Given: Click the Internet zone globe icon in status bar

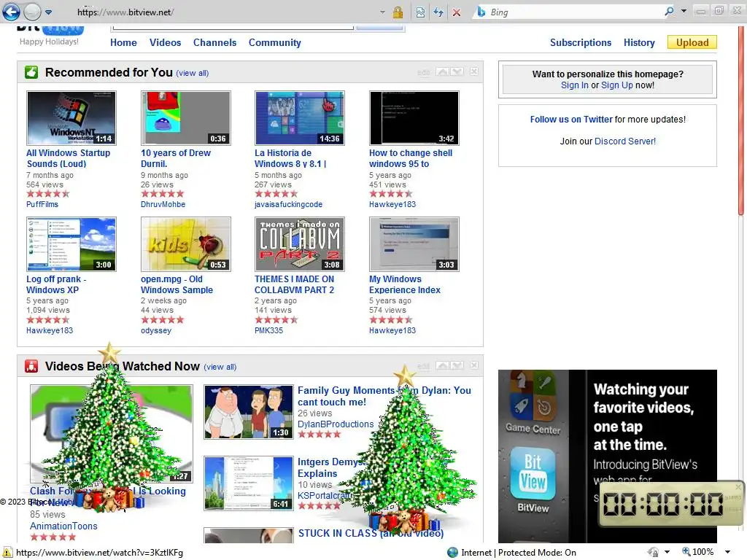Looking at the screenshot, I should [x=452, y=553].
